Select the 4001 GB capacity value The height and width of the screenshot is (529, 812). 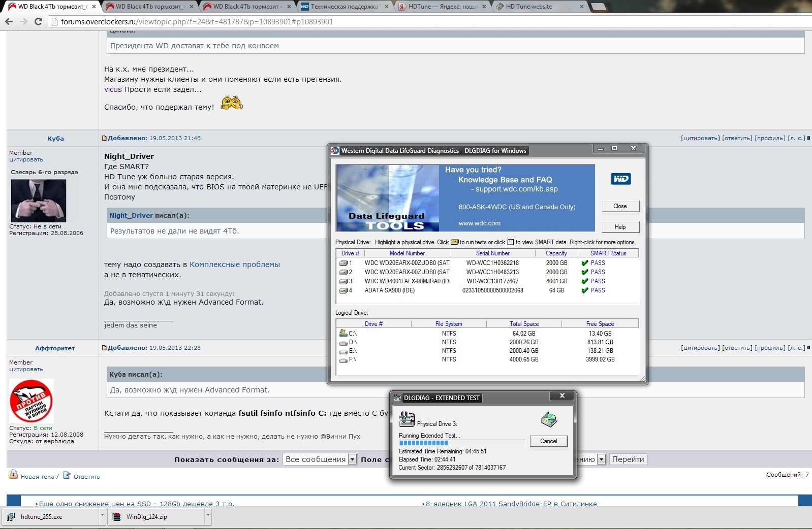click(x=556, y=281)
